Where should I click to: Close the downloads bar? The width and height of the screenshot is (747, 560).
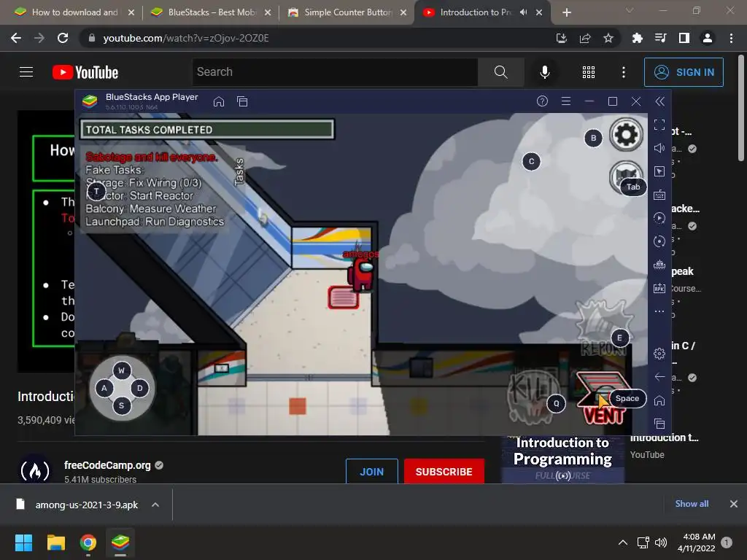click(734, 504)
